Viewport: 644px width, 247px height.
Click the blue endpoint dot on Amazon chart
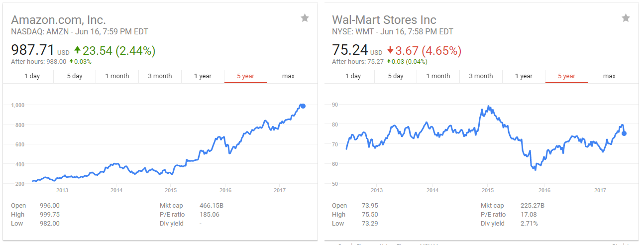(303, 106)
